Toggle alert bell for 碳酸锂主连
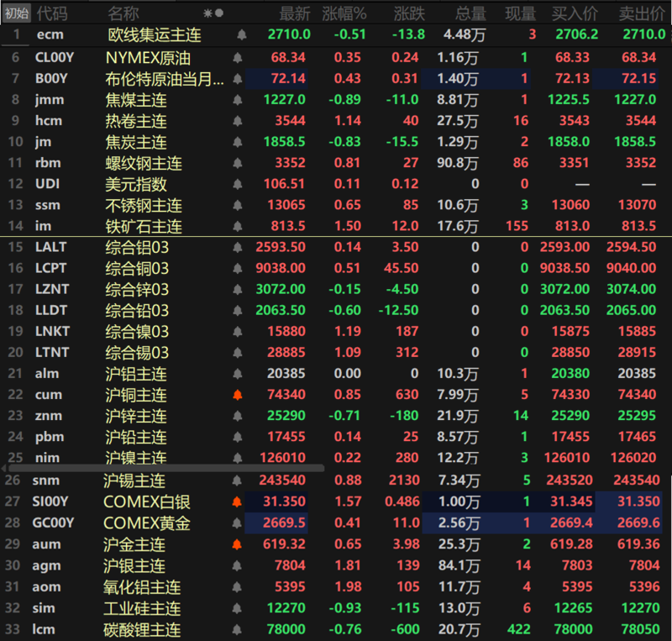672x641 pixels. click(237, 629)
